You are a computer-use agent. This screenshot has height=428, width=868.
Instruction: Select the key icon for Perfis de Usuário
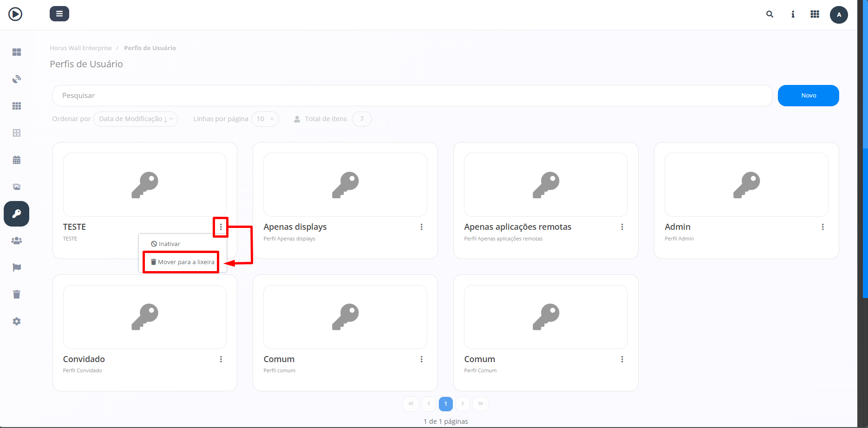16,214
